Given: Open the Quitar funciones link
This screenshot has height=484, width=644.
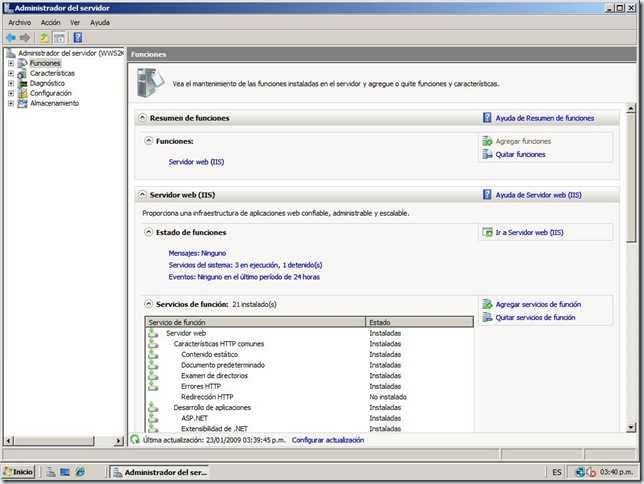Looking at the screenshot, I should (520, 154).
